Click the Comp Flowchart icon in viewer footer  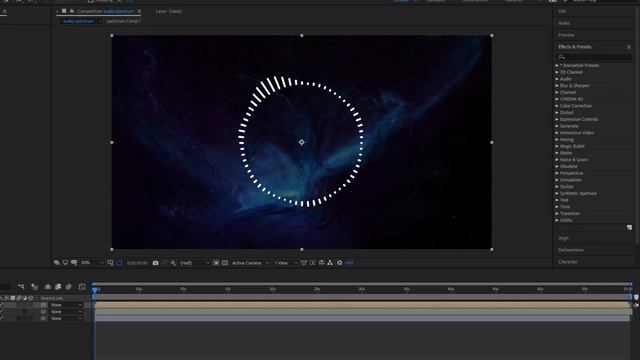pyautogui.click(x=330, y=263)
